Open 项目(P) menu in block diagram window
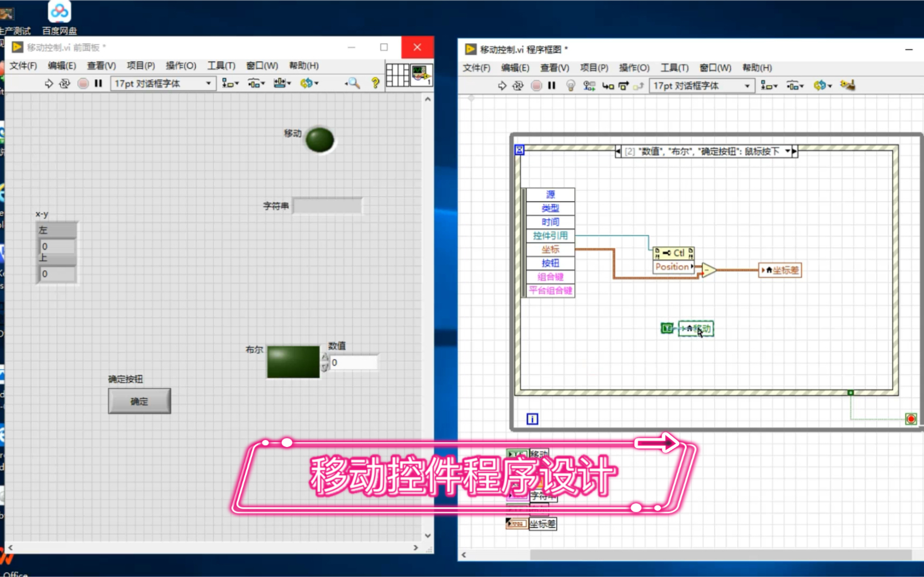924x577 pixels. pyautogui.click(x=594, y=68)
